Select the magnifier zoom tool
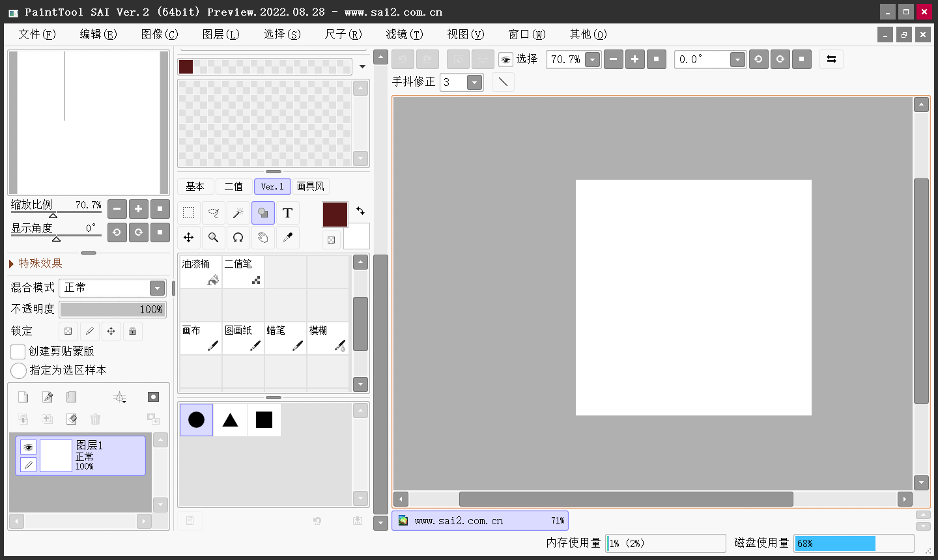938x560 pixels. [213, 238]
